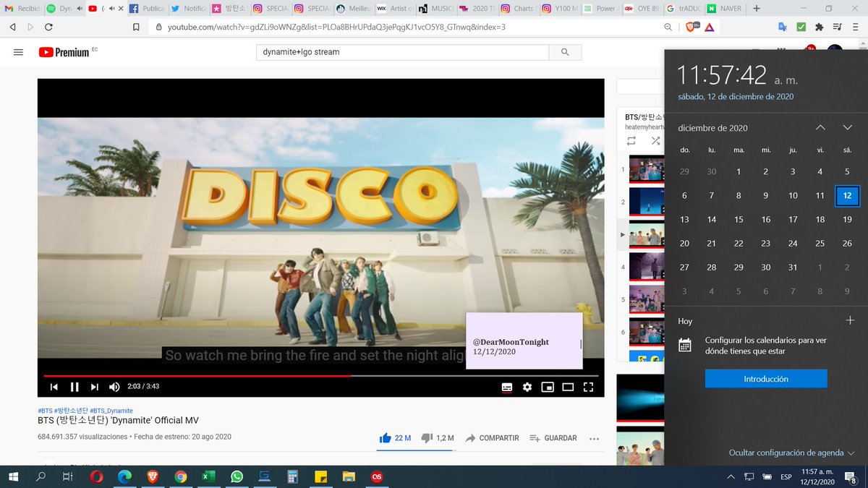Save video with GUARDAR button
The image size is (868, 488).
(553, 438)
